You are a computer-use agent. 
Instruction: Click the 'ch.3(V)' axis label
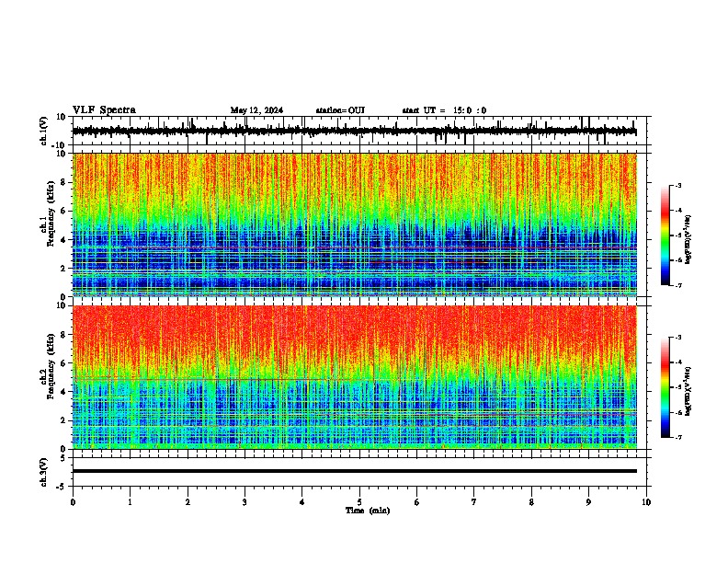click(x=43, y=472)
